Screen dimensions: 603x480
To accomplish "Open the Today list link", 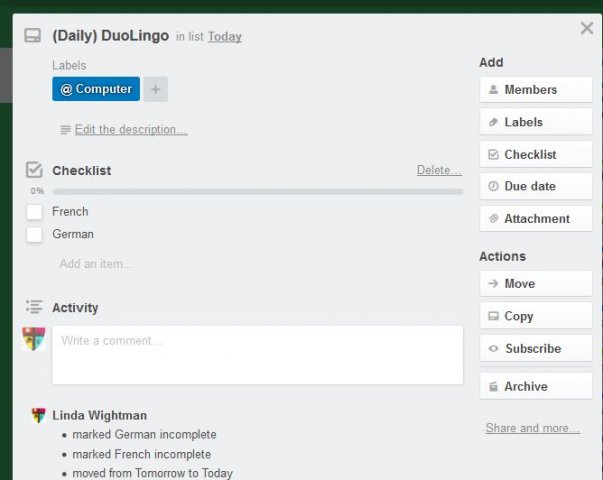I will (225, 37).
